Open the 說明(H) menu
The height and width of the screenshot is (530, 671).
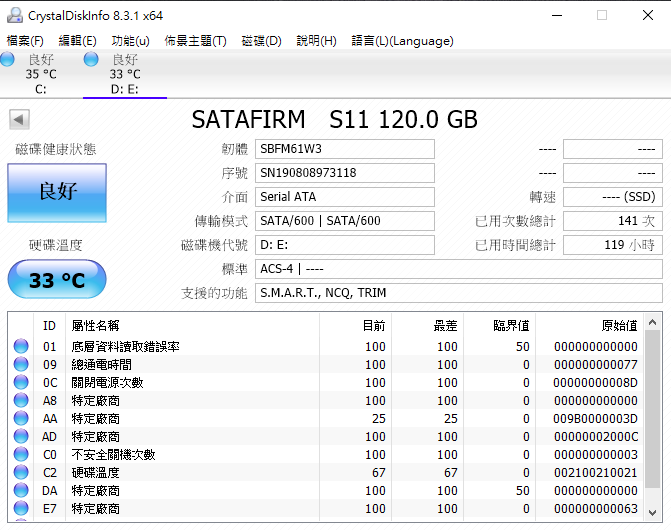click(x=317, y=41)
